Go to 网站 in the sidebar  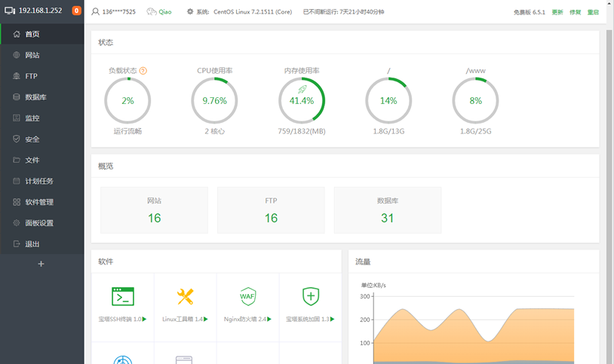(32, 55)
